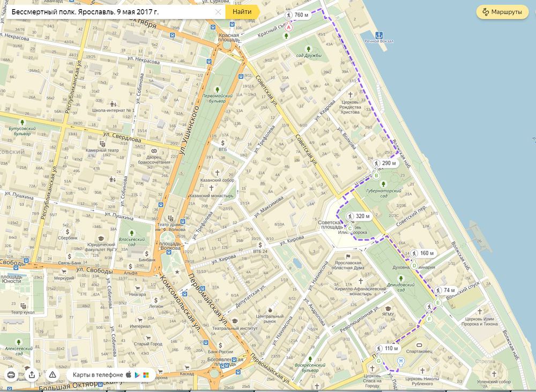Click the Банк России dollar icon
536x392 pixels.
(220, 345)
